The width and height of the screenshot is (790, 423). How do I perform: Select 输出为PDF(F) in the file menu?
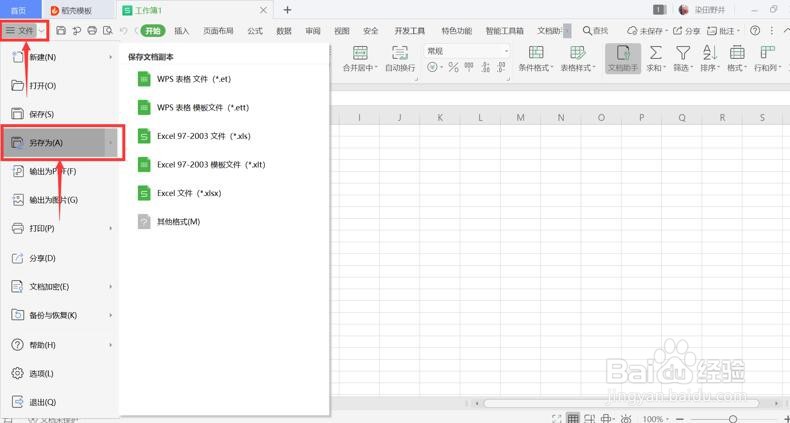pos(59,172)
